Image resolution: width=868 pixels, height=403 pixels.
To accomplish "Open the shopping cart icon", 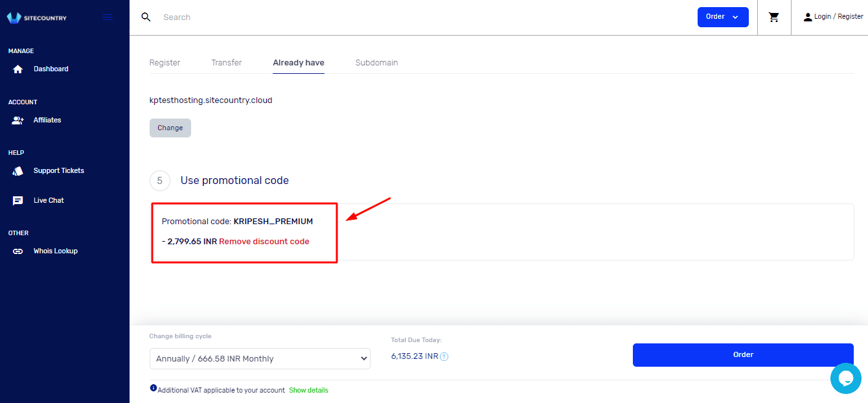I will [773, 17].
